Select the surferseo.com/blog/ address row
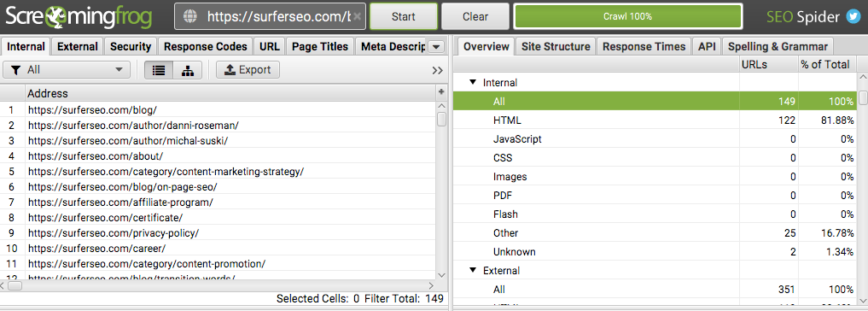 [x=218, y=109]
